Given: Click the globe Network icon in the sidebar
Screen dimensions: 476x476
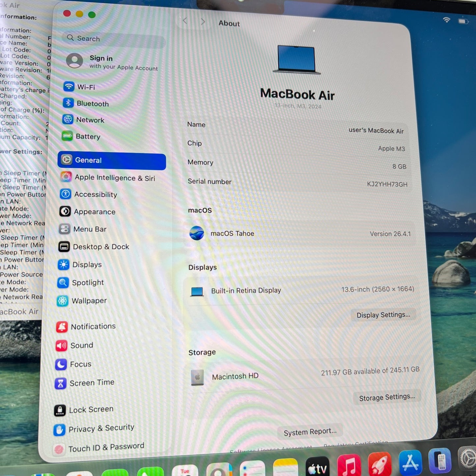Looking at the screenshot, I should pyautogui.click(x=68, y=119).
